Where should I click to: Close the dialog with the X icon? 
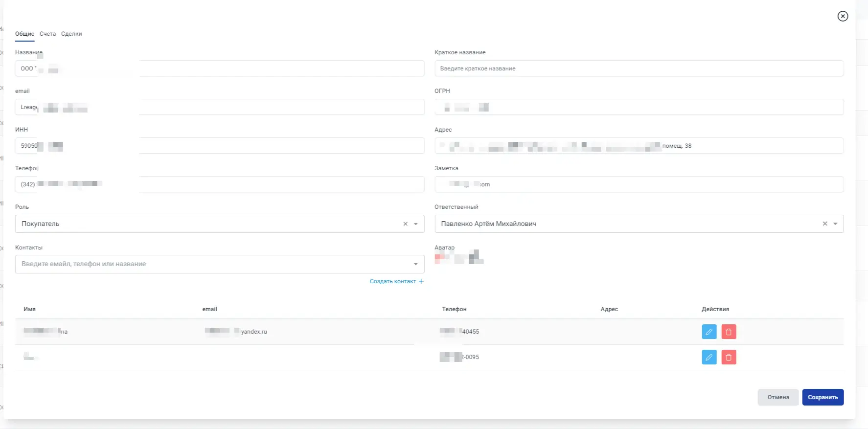[843, 16]
